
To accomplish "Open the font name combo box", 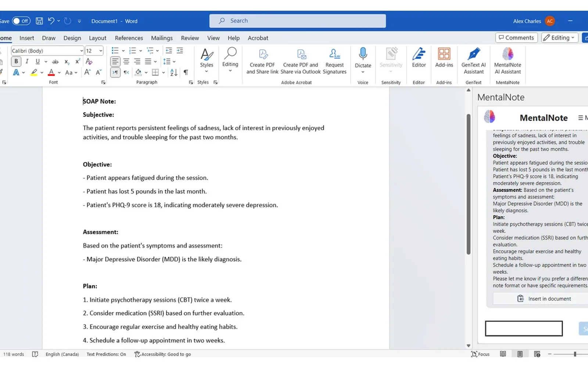I will pyautogui.click(x=47, y=51).
